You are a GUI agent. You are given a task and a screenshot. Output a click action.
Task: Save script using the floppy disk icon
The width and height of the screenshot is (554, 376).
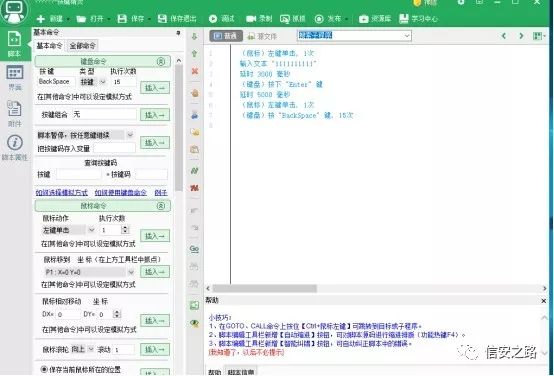pyautogui.click(x=122, y=19)
